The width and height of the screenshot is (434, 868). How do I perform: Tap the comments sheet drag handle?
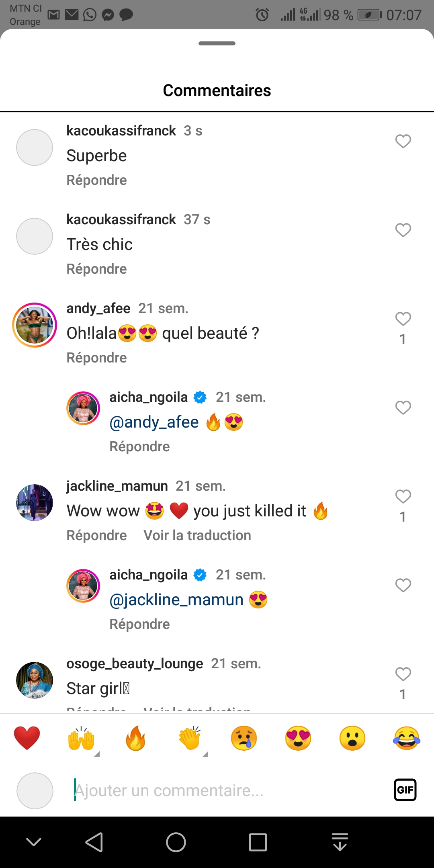217,43
